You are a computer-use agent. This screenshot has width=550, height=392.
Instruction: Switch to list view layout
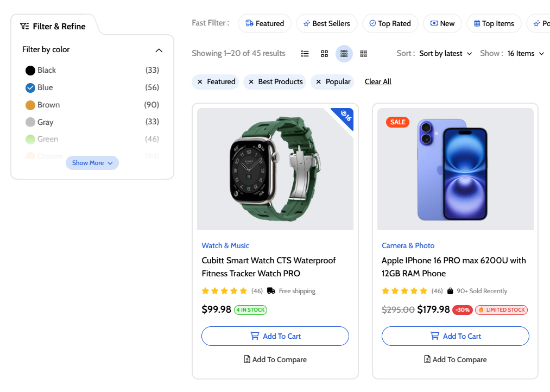pos(305,54)
